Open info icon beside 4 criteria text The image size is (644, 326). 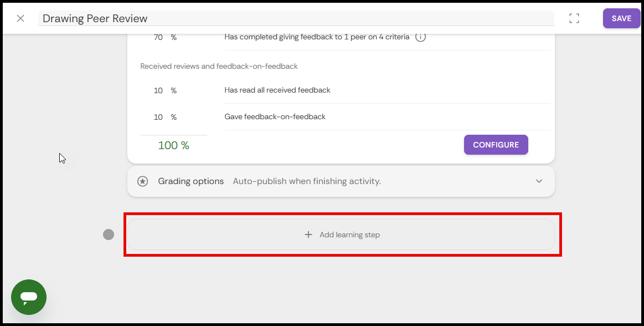[x=420, y=37]
